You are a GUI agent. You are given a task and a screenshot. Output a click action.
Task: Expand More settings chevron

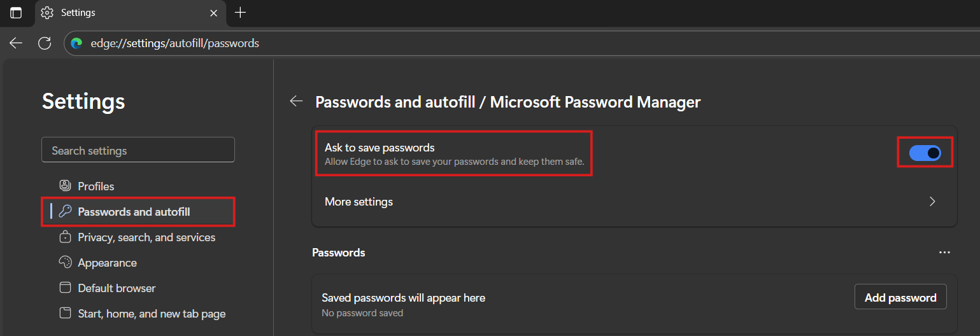tap(932, 202)
